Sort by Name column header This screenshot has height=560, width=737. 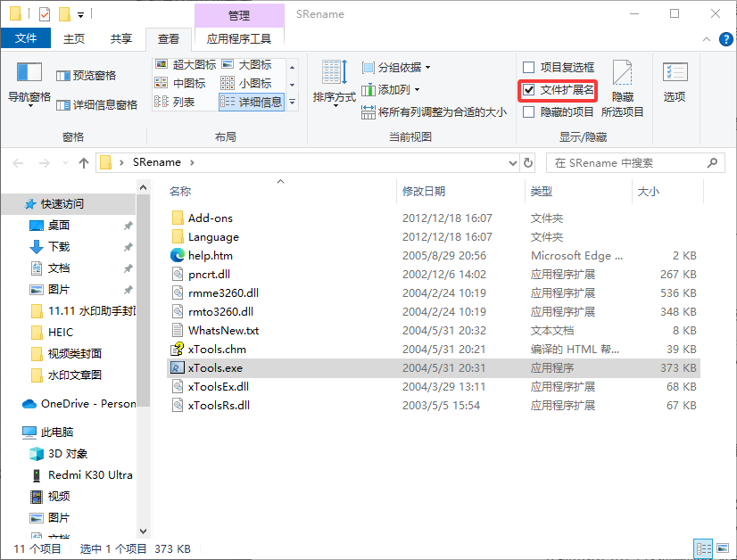pos(280,191)
